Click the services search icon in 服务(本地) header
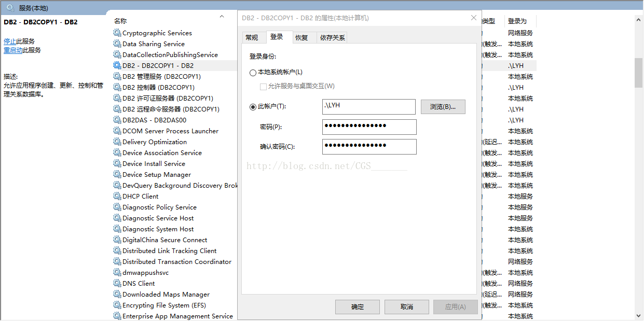Screen dimensions: 644x321 click(x=10, y=8)
